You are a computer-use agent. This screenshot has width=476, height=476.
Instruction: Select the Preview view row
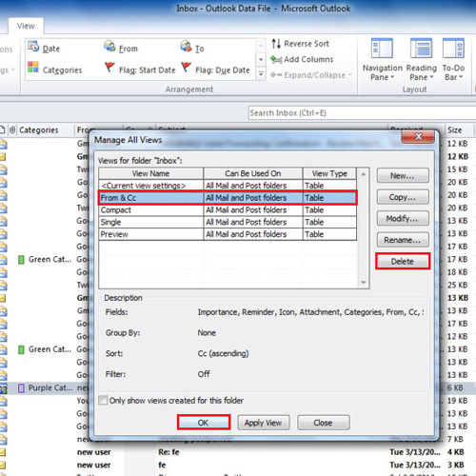(x=228, y=234)
